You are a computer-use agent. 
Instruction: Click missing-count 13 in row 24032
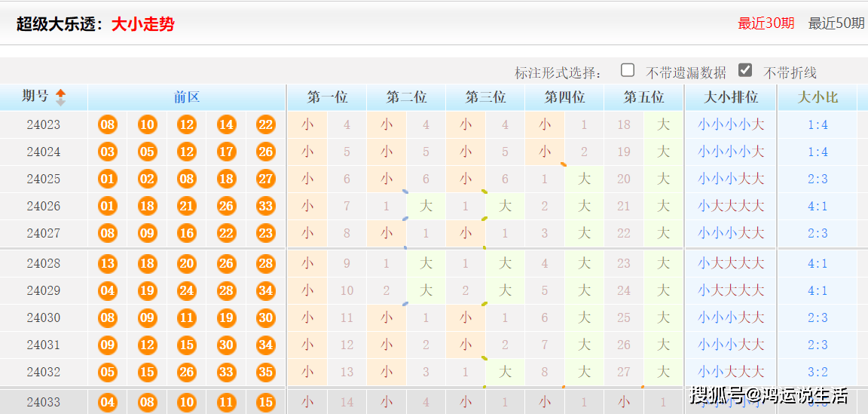[x=347, y=372]
